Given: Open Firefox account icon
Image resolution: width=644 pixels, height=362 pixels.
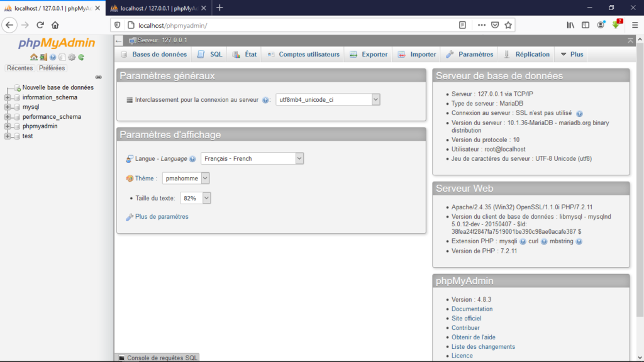Looking at the screenshot, I should click(601, 25).
